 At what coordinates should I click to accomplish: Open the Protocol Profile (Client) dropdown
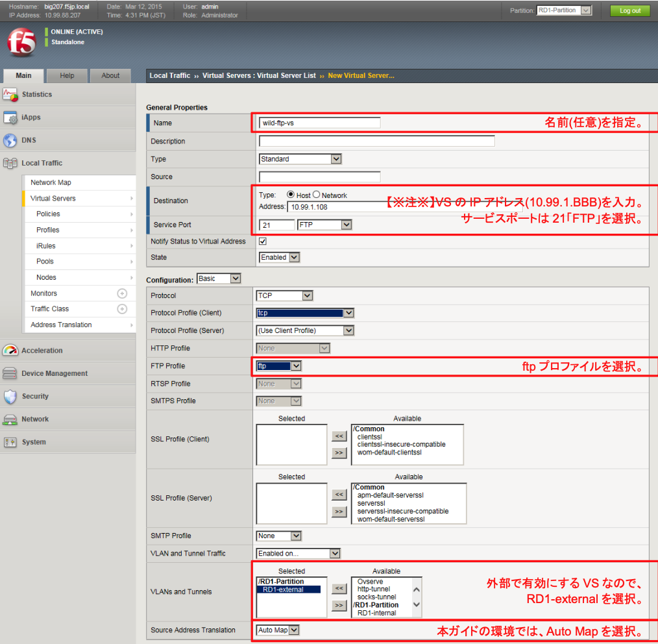[305, 313]
